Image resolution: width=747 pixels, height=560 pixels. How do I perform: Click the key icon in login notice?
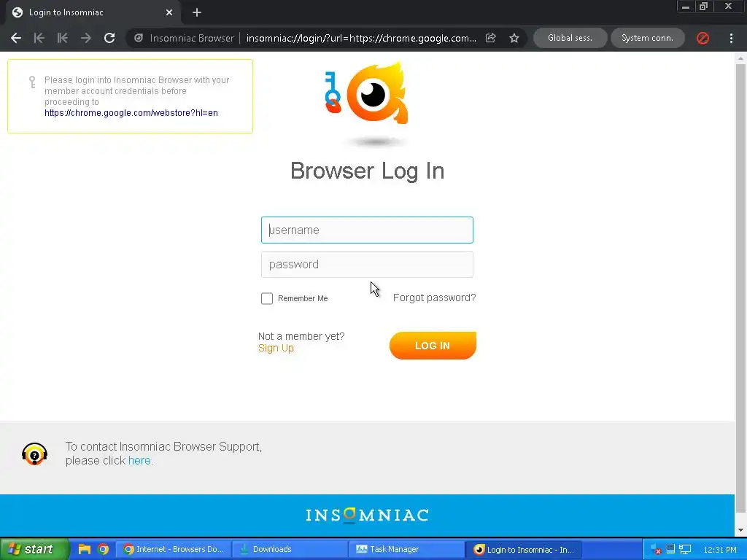(32, 82)
